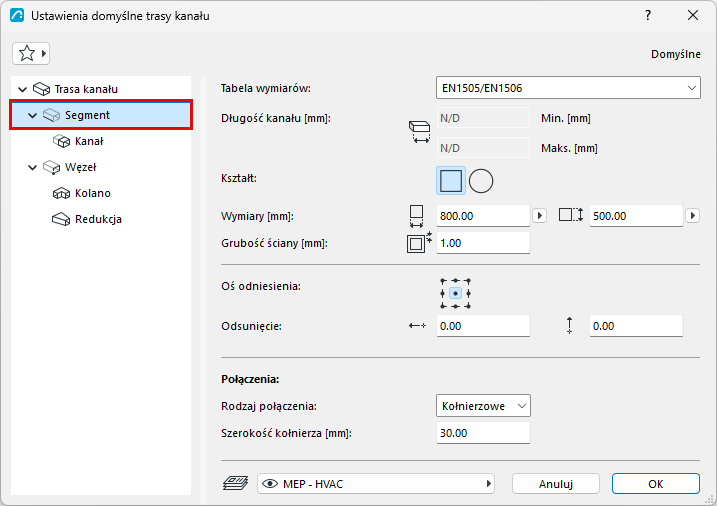This screenshot has width=717, height=506.
Task: Collapse the Segment tree node
Action: point(32,116)
